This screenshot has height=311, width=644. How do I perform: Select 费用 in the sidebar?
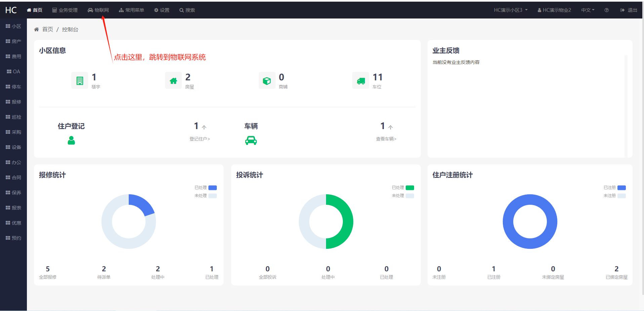13,56
